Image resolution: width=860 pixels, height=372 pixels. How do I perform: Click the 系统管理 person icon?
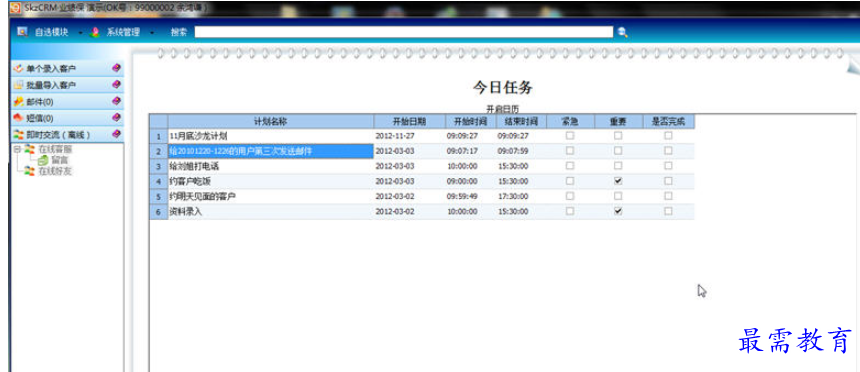coord(95,32)
